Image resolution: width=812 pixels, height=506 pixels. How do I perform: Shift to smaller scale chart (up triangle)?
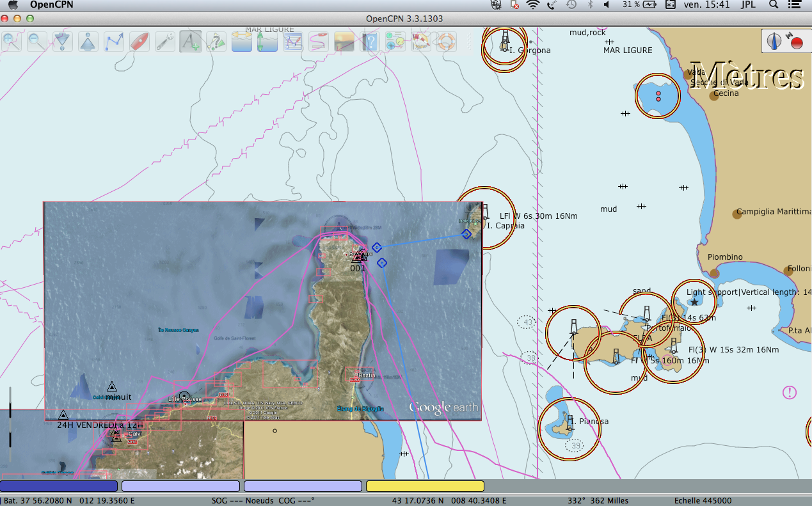point(88,42)
